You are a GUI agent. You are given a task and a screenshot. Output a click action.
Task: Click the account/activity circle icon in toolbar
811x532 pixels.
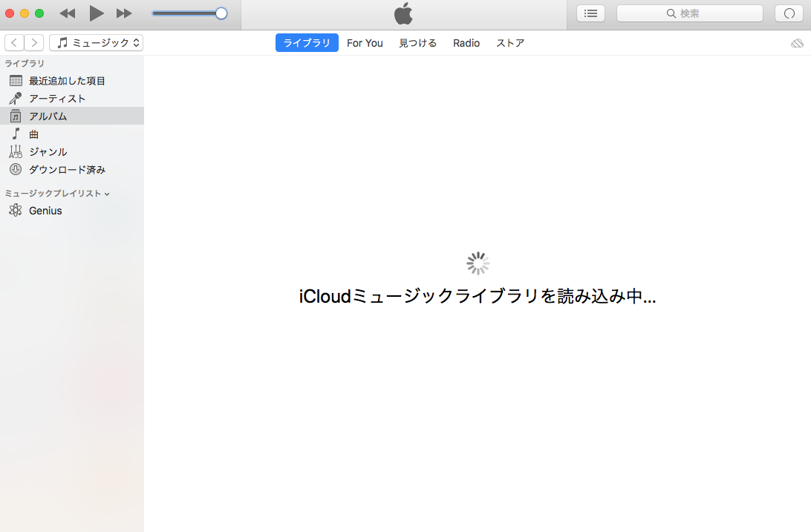coord(789,13)
